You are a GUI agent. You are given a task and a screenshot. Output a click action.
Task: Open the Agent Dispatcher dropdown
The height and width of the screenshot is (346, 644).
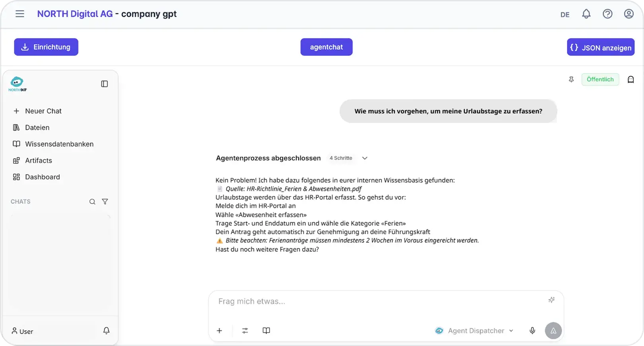pos(475,330)
